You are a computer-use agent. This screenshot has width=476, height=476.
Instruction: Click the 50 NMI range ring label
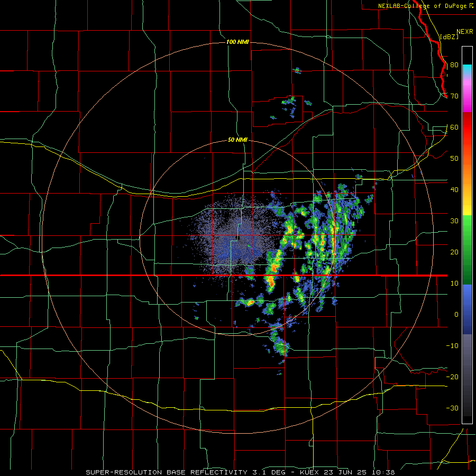click(237, 140)
